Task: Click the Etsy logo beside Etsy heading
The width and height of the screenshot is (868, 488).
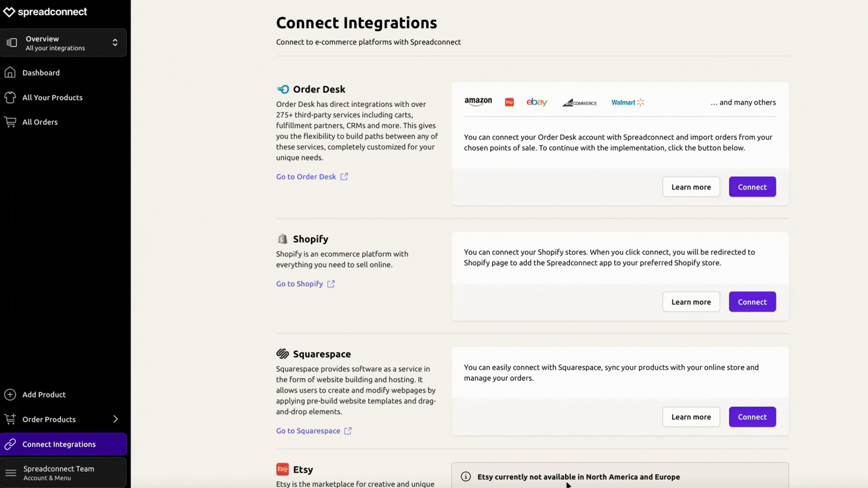Action: (283, 469)
